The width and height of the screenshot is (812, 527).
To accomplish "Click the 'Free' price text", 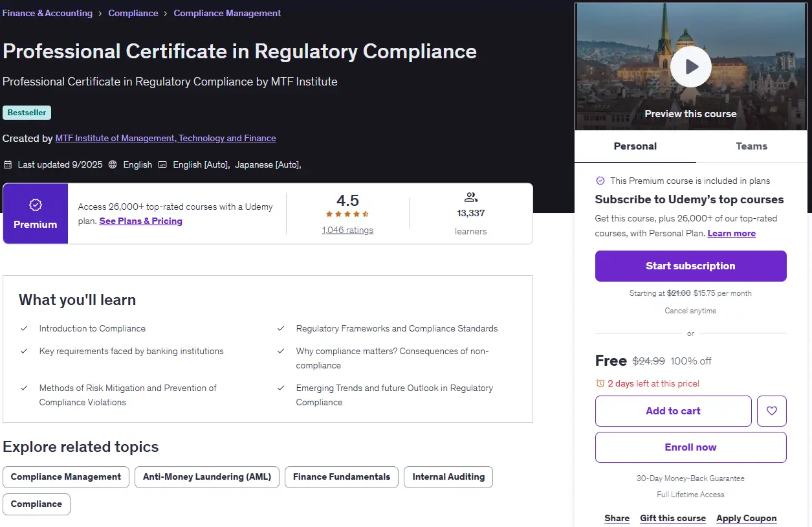I will 611,361.
